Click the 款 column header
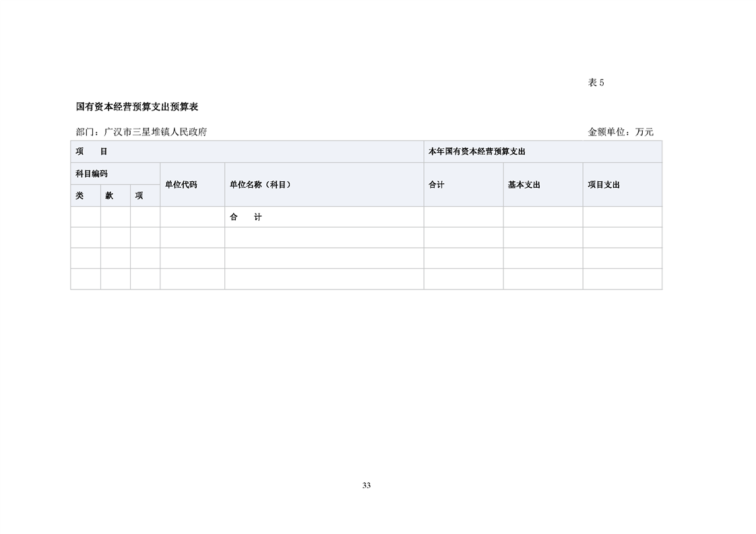 click(115, 195)
